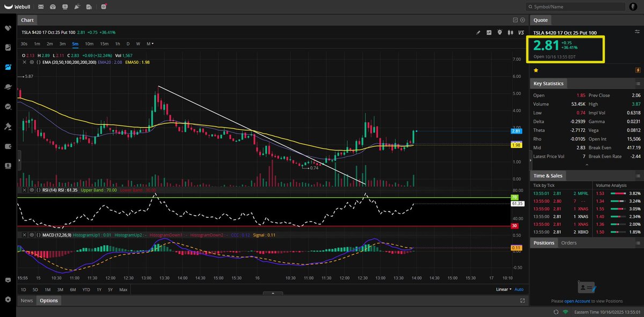644x317 pixels.
Task: Select the active blue chart icon in sidebar
Action: [x=8, y=67]
